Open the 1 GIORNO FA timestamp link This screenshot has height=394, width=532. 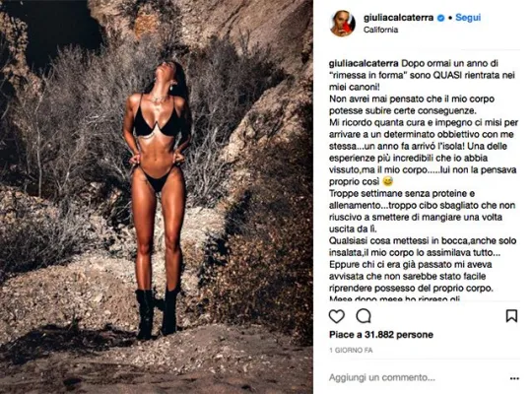351,351
